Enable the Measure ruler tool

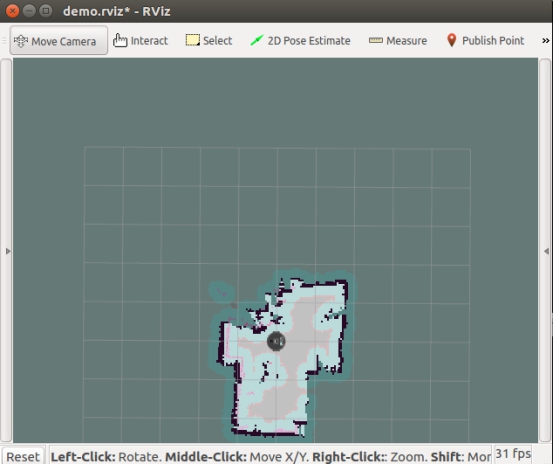[x=376, y=40]
